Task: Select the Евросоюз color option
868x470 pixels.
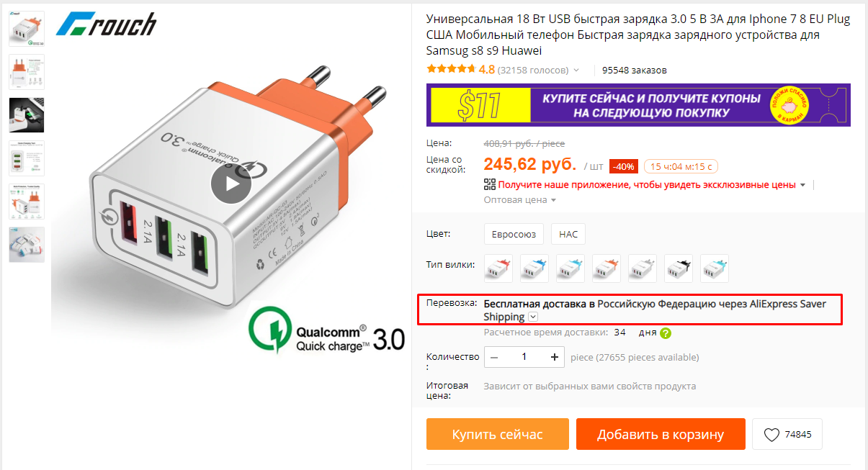Action: pyautogui.click(x=513, y=235)
